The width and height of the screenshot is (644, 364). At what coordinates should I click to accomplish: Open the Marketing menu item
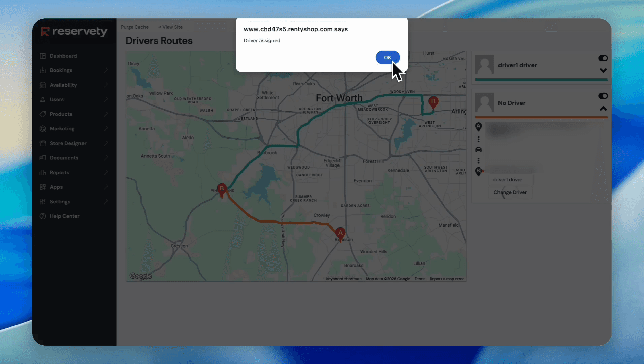tap(74, 129)
